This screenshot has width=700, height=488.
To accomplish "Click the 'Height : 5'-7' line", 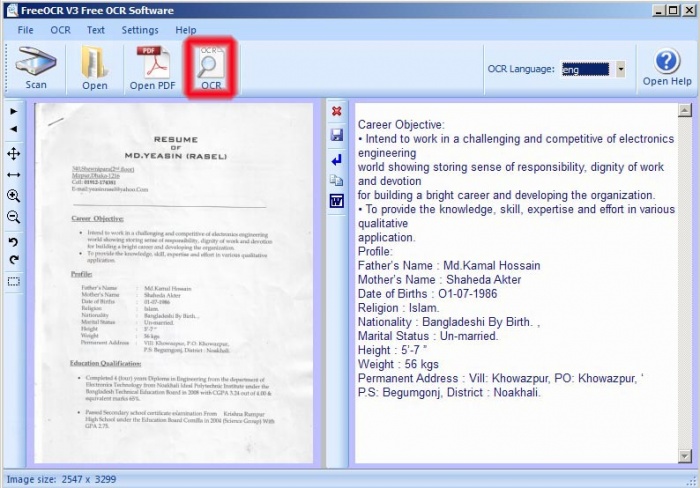I will point(392,350).
